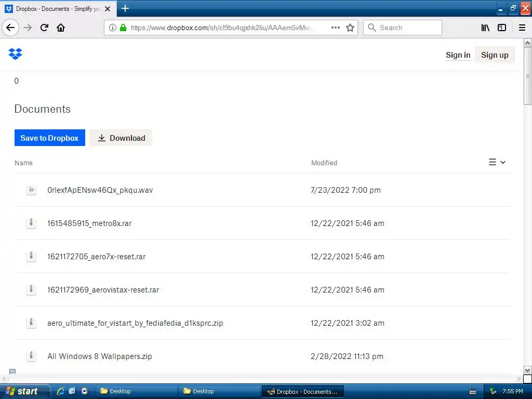532x399 pixels.
Task: Click archive icon for 1615485915_metro8x.rar
Action: [x=31, y=223]
